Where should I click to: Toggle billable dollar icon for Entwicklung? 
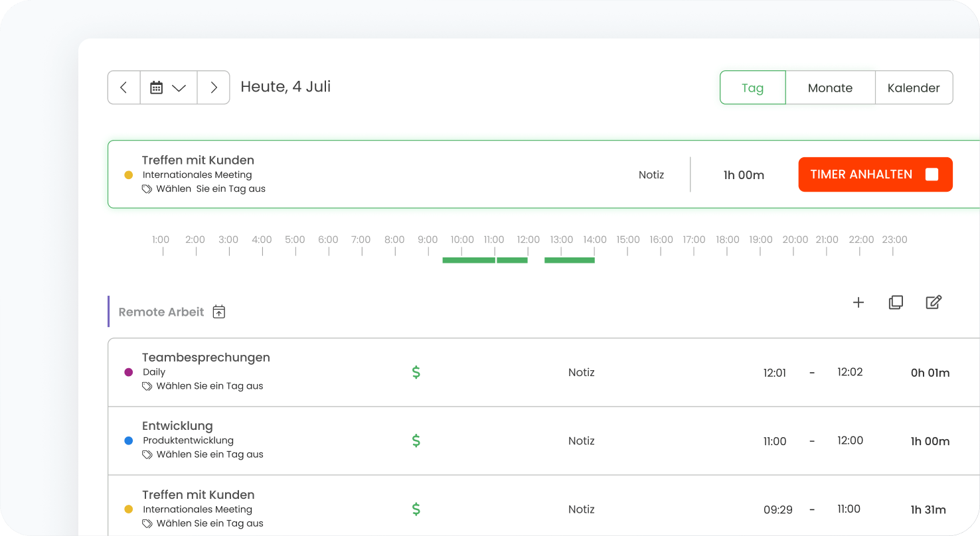(x=416, y=440)
